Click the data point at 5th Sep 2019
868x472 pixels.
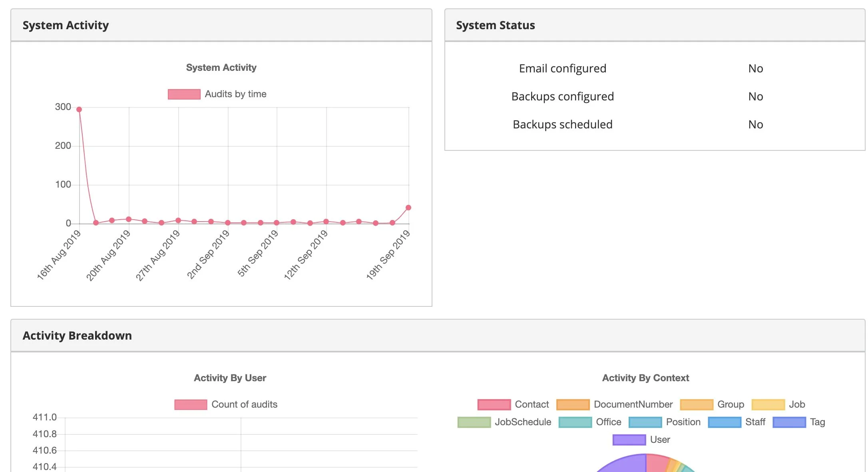point(277,223)
